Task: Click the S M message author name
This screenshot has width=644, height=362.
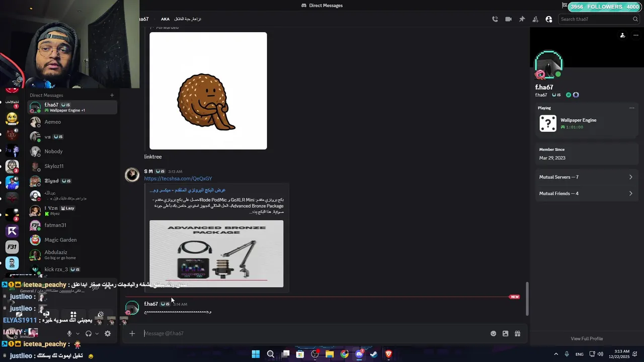Action: click(148, 171)
